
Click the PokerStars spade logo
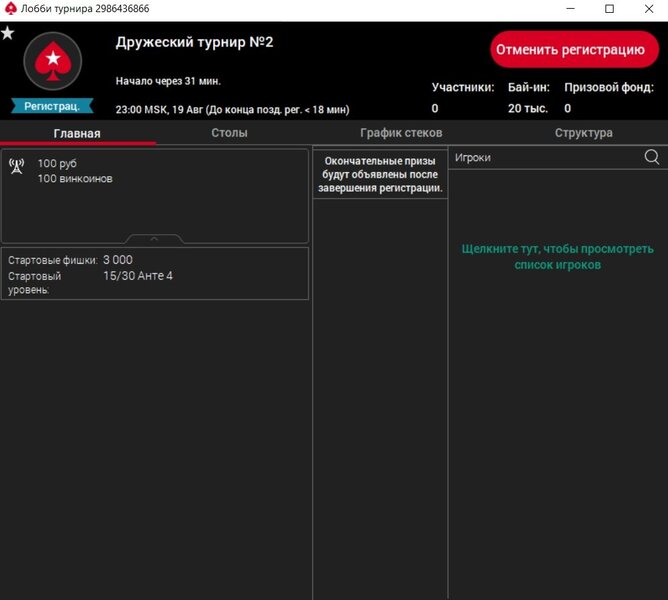51,62
